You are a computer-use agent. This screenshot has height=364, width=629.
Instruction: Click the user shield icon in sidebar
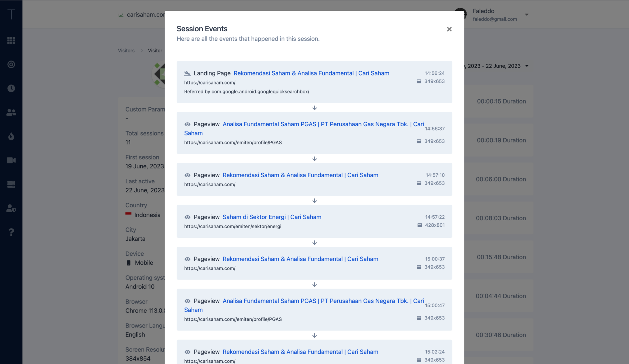(11, 208)
